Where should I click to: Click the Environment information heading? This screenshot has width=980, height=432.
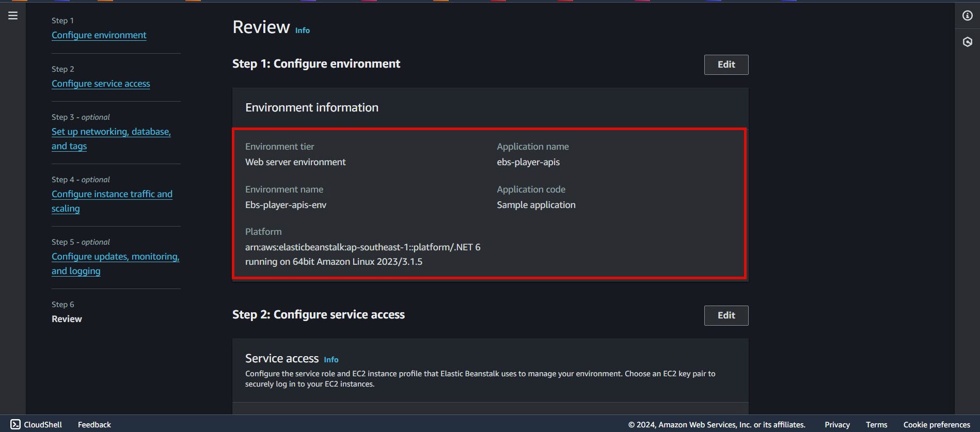312,107
